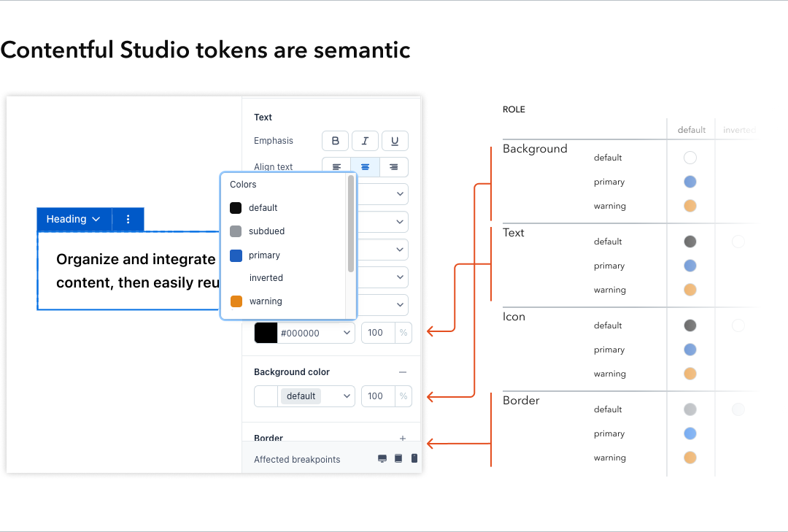Open the Heading dropdown chevron
The image size is (788, 532).
pos(96,219)
